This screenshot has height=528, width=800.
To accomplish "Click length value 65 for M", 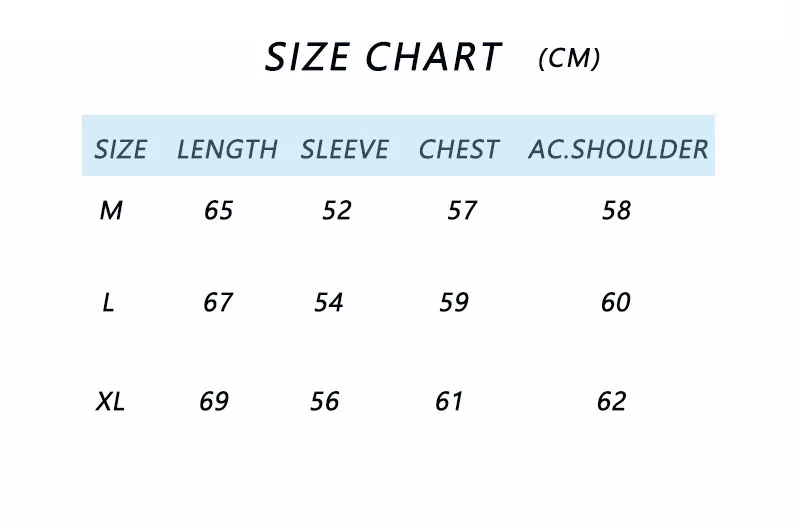I will click(x=218, y=210).
